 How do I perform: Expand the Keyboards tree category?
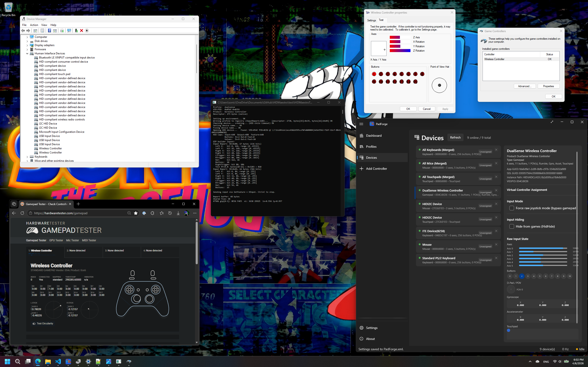click(27, 157)
